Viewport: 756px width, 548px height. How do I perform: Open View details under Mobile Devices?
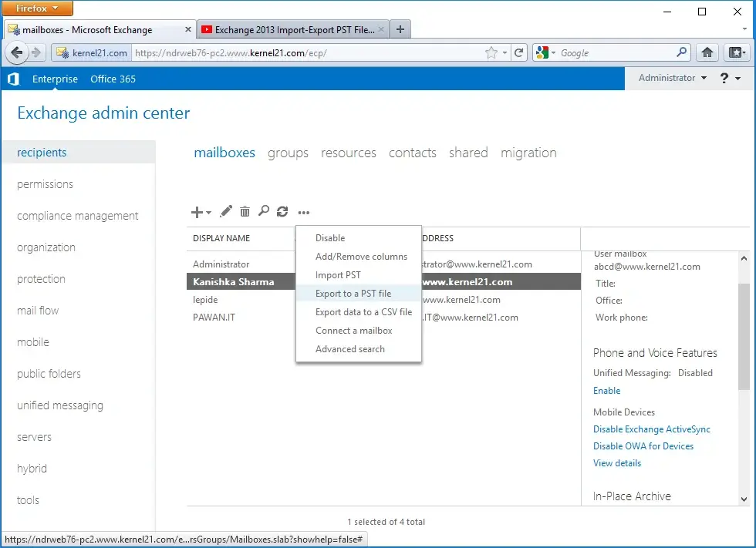[616, 462]
